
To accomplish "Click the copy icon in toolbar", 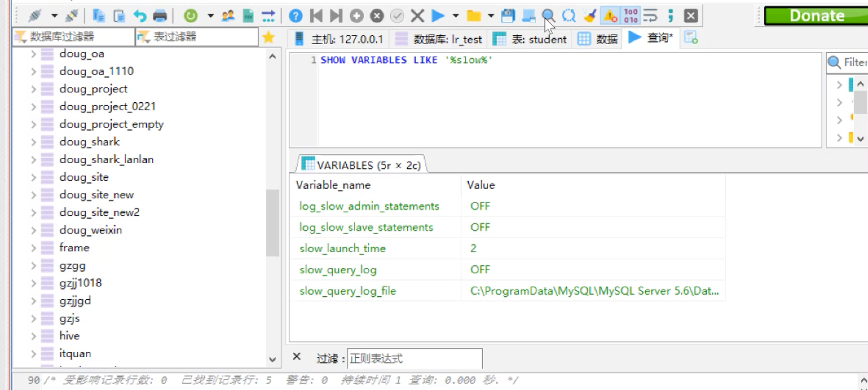I will [99, 16].
